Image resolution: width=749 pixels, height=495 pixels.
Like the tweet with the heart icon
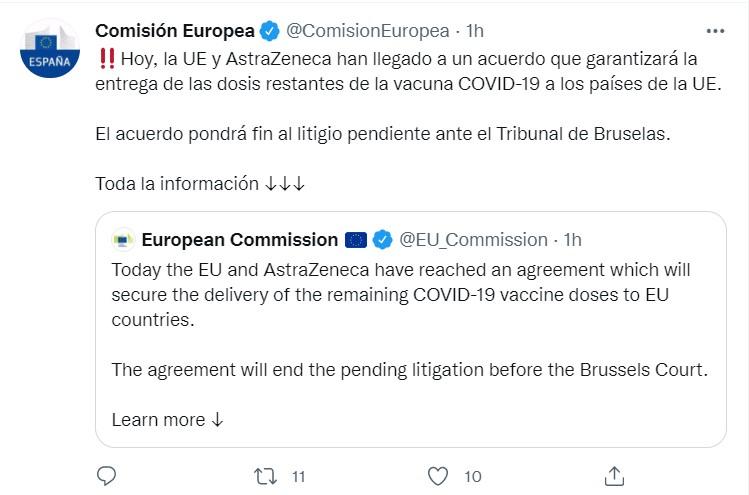coord(437,475)
